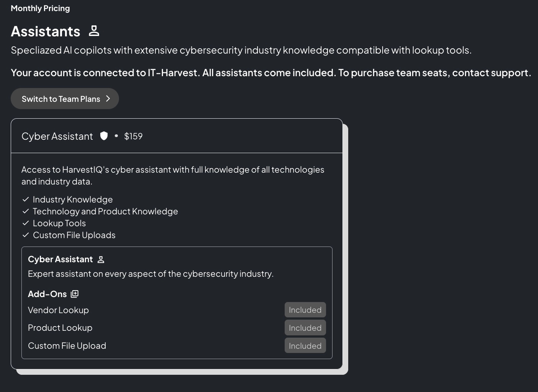Screen dimensions: 538x392
Task: Click the Monthly Pricing label
Action: [40, 8]
